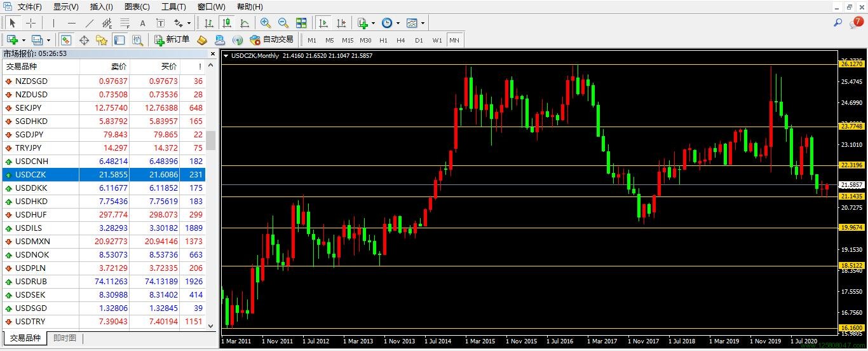Switch timeframe to M15
This screenshot has height=351, width=868.
(348, 40)
